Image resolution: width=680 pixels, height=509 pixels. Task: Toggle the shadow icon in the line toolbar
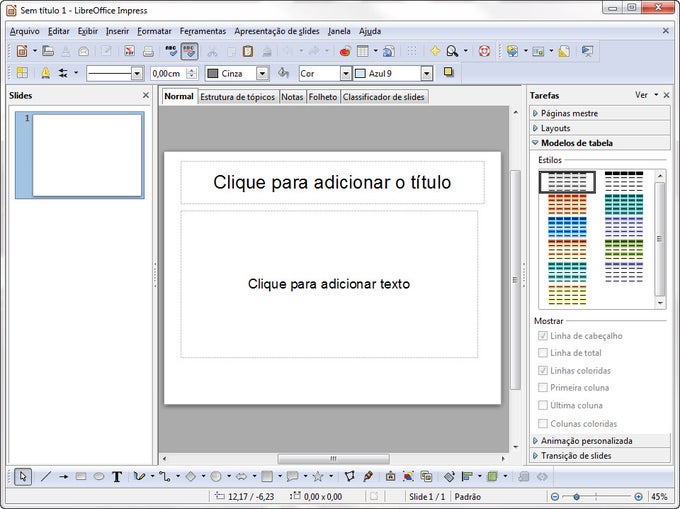[x=448, y=72]
